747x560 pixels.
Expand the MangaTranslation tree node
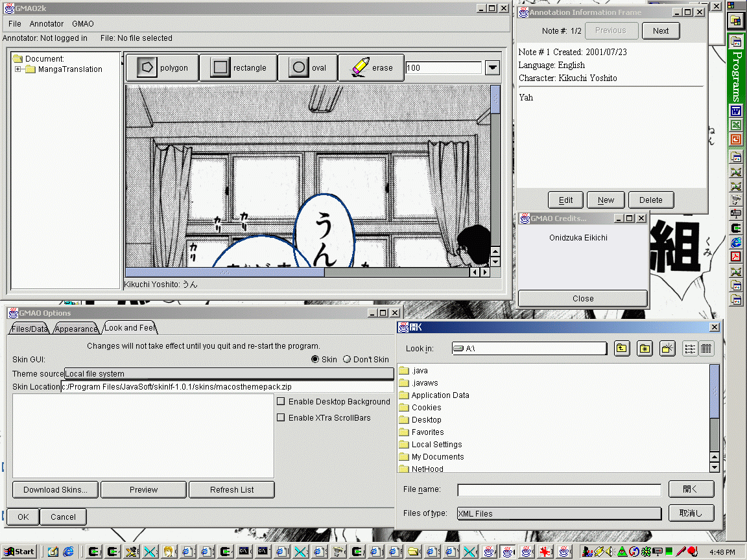(18, 69)
